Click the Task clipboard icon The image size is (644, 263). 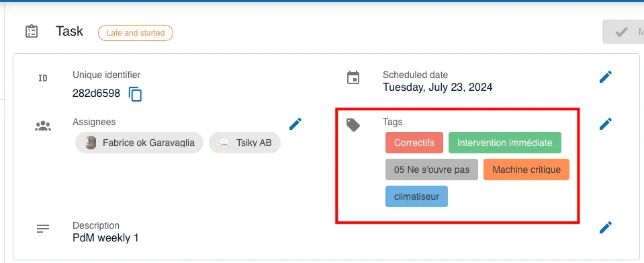(32, 32)
